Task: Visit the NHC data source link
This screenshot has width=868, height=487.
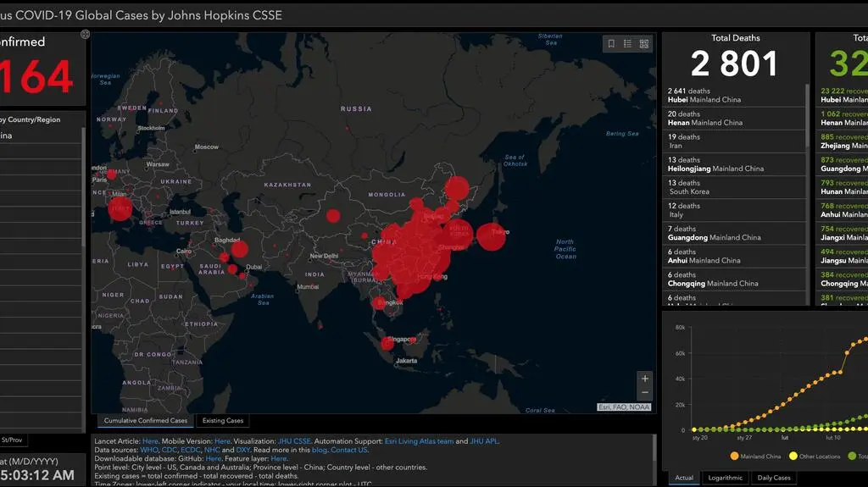Action: [x=212, y=450]
